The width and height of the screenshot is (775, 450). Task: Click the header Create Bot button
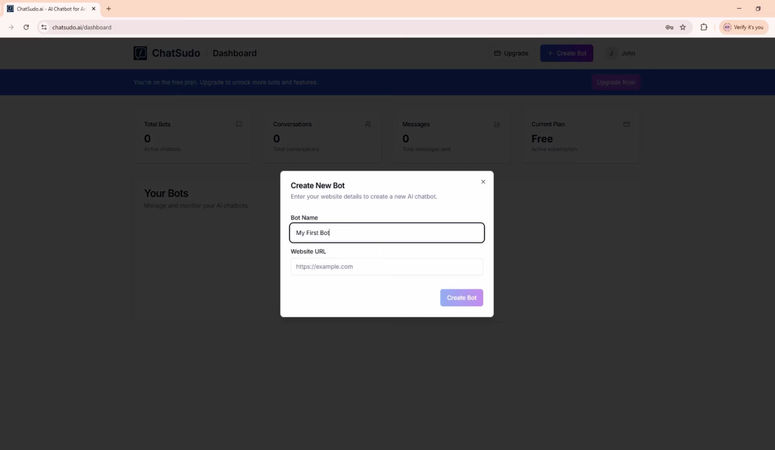(566, 53)
